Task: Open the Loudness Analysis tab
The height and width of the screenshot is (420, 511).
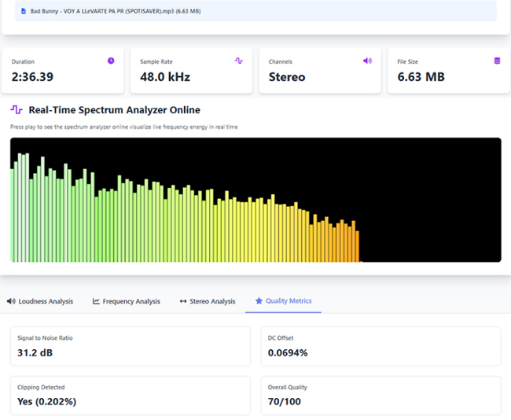Action: point(40,301)
